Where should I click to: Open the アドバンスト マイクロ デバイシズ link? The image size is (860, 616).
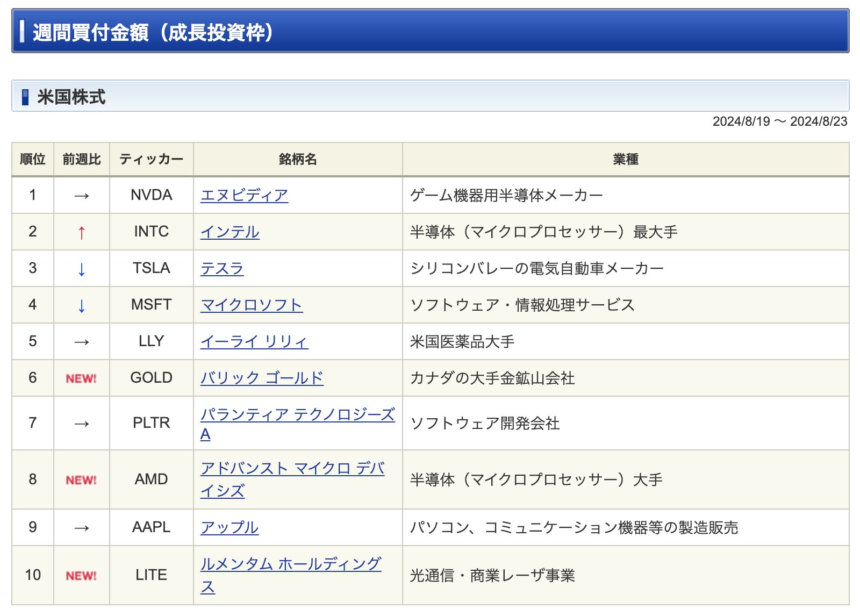pos(293,479)
